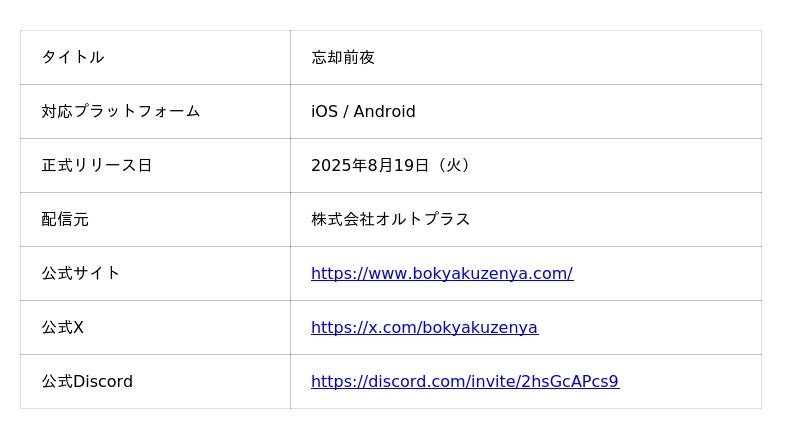The width and height of the screenshot is (800, 439).
Task: Open the bokyakuzenya.com official site link
Action: (x=441, y=274)
